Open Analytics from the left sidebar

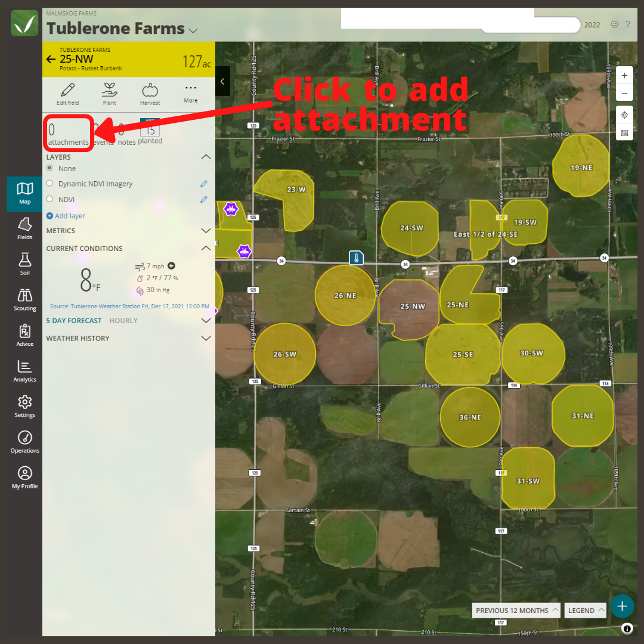24,371
